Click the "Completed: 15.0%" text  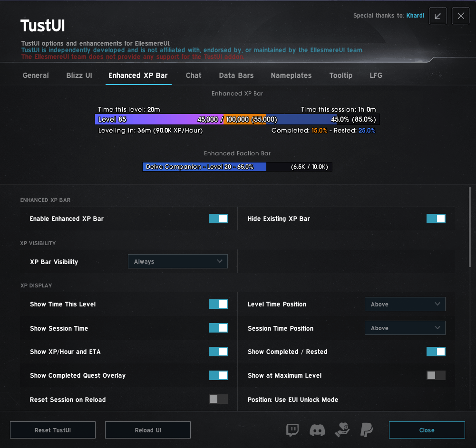[x=299, y=131]
